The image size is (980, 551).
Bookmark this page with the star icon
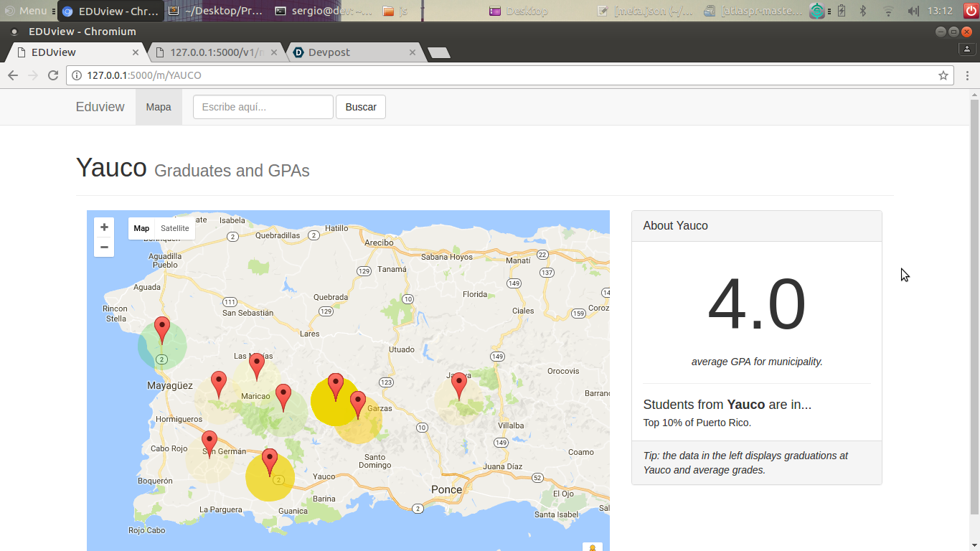pyautogui.click(x=943, y=75)
